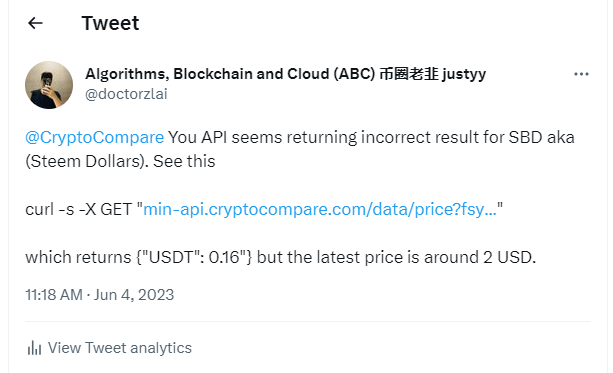Click the text 'which returns {"USDT": 0.16"}'
The height and width of the screenshot is (373, 613).
click(x=139, y=257)
